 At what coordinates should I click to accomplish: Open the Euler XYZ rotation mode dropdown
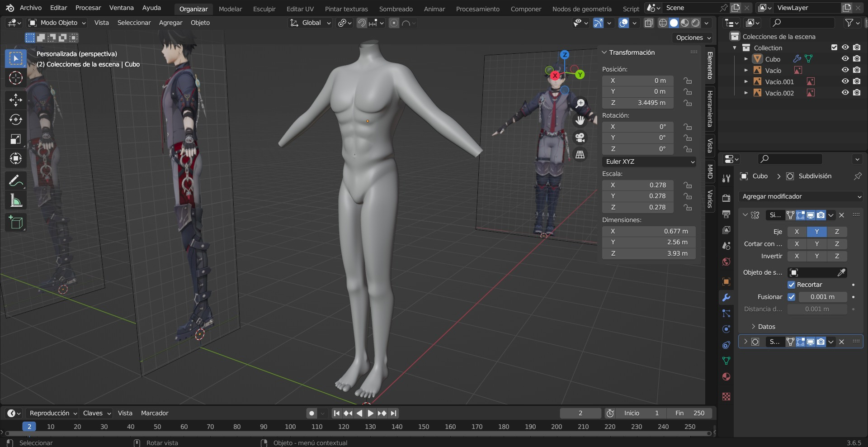coord(649,162)
